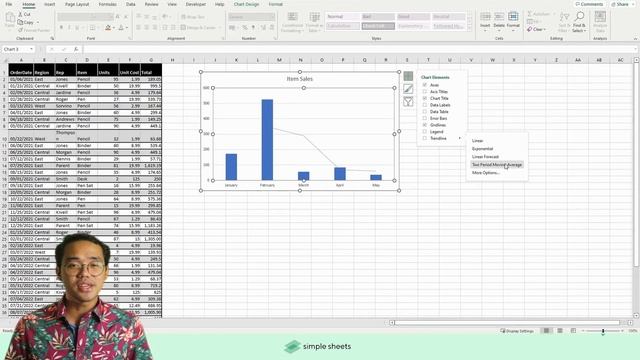The height and width of the screenshot is (360, 640).
Task: Switch to the Chart Design tab
Action: coord(247,4)
